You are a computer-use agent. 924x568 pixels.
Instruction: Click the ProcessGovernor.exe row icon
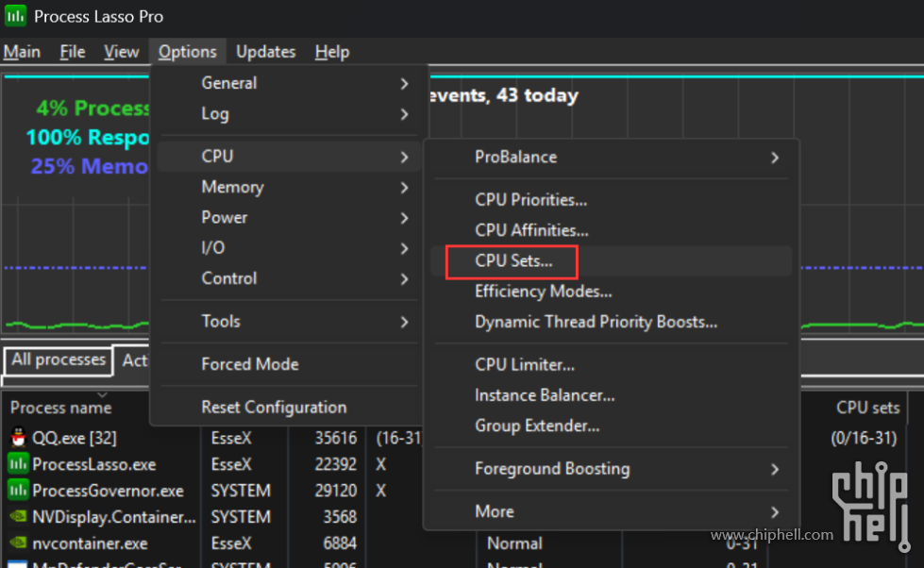tap(18, 491)
